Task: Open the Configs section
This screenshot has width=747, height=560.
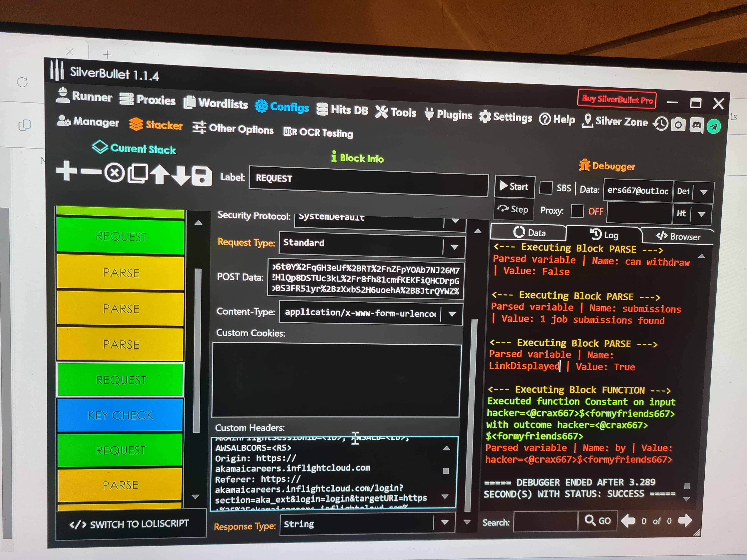Action: click(x=282, y=107)
